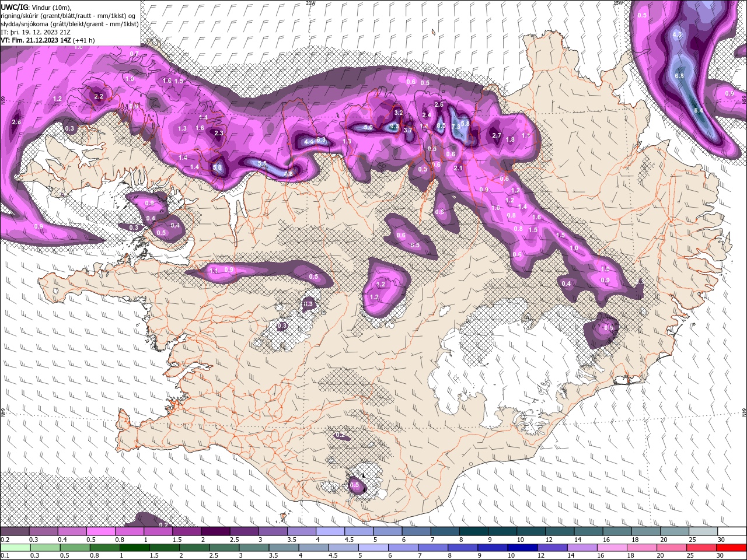Click the 9.3 precipitation value
The width and height of the screenshot is (747, 560).
pyautogui.click(x=394, y=126)
